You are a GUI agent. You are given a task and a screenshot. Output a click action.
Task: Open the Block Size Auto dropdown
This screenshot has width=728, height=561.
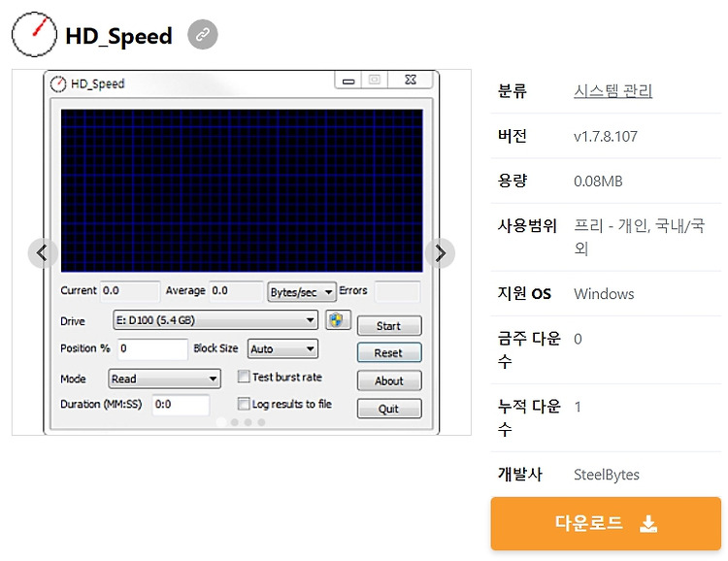pyautogui.click(x=282, y=348)
